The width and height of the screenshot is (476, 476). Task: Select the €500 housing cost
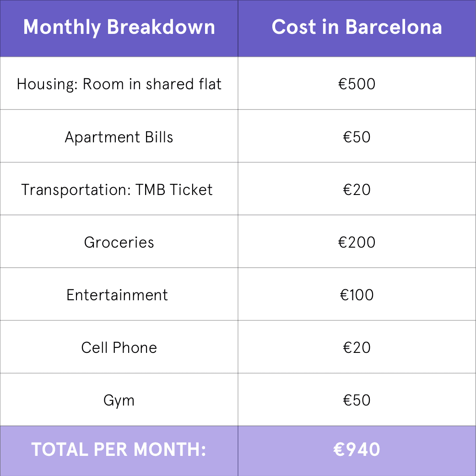(357, 84)
